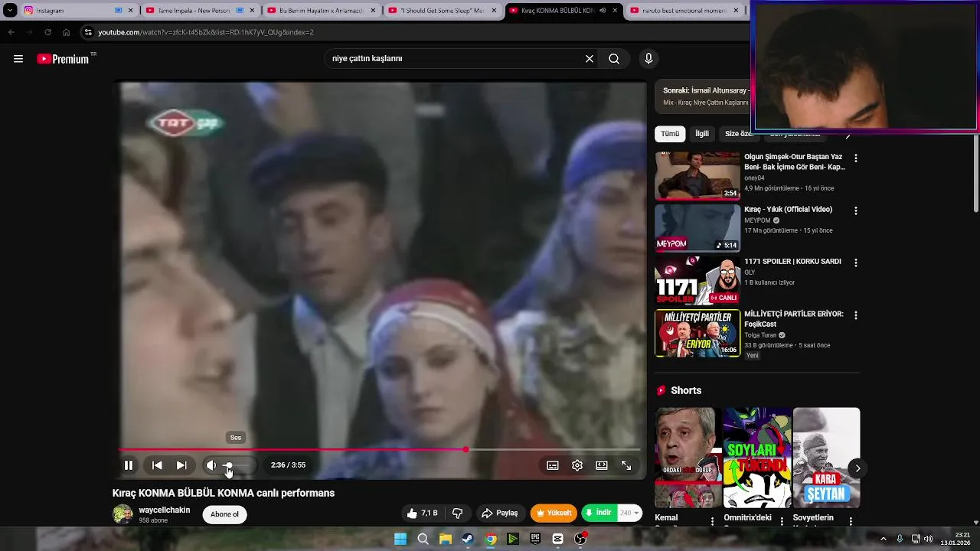
Task: Switch to the Tame Impala browser tab
Action: pos(200,11)
